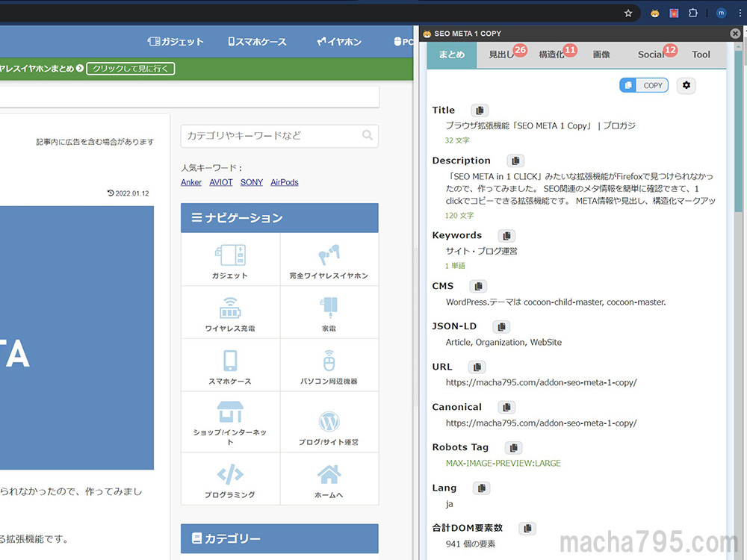Focus the カテゴリやキーワードなど search field
747x560 pixels.
click(279, 136)
